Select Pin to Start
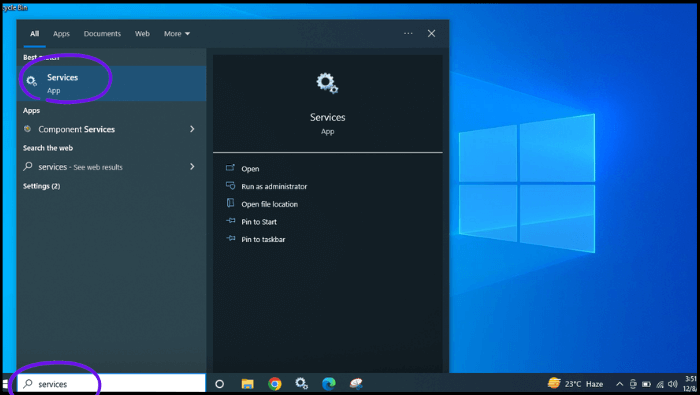 [259, 222]
